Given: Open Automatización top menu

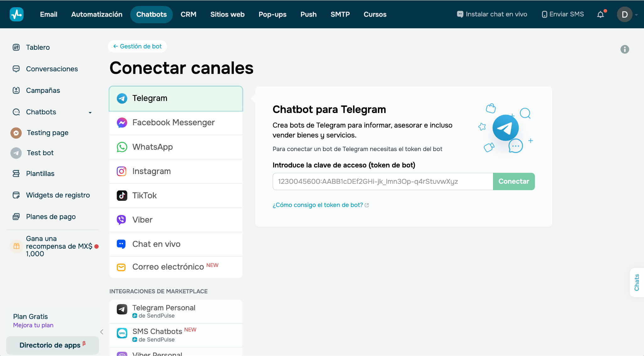Looking at the screenshot, I should (97, 14).
